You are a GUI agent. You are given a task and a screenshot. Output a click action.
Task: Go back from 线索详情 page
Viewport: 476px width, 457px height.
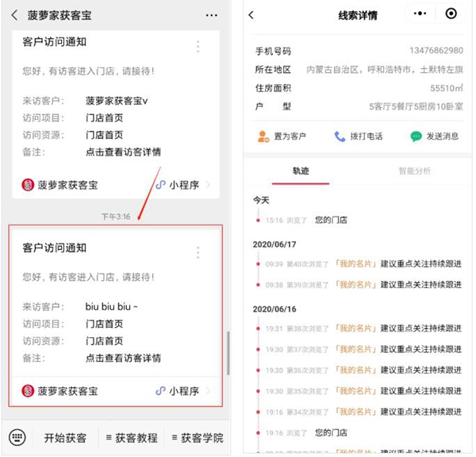coord(251,15)
